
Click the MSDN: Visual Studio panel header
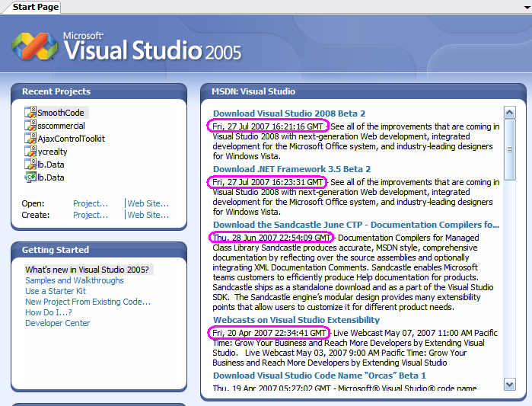(363, 91)
